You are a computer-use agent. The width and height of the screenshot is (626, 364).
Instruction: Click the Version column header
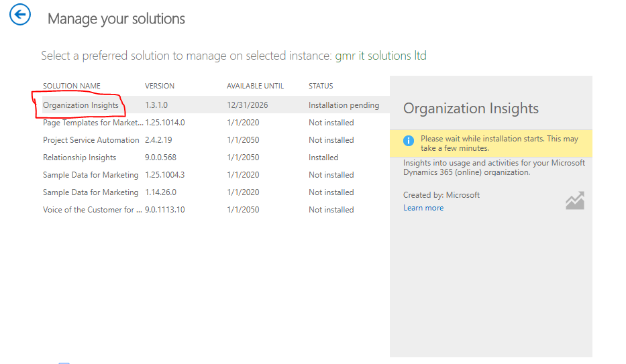(x=160, y=86)
